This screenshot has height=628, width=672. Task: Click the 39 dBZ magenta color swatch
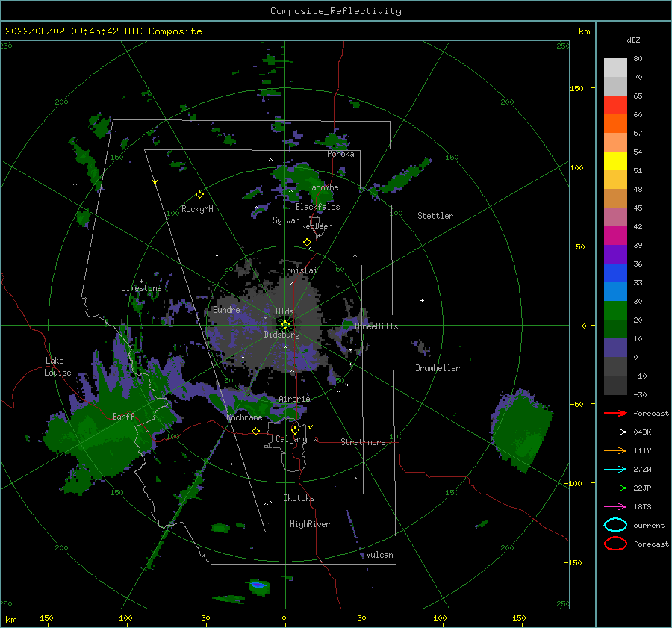coord(615,235)
